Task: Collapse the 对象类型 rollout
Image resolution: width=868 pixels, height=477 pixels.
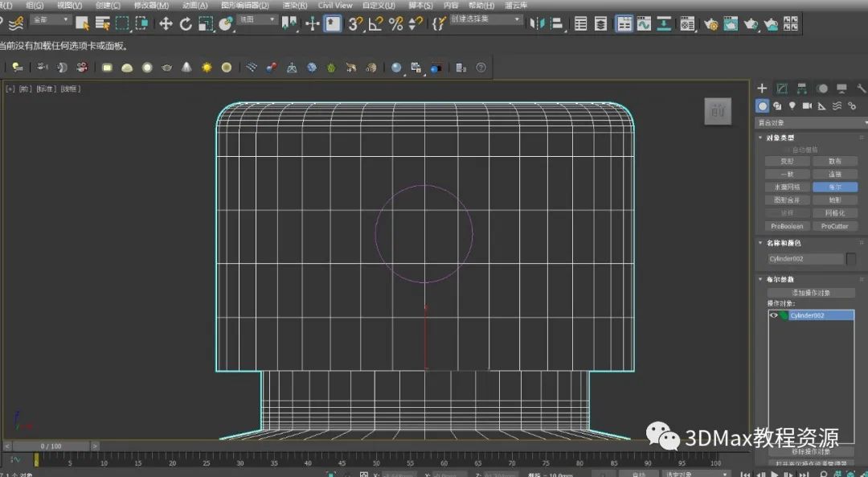Action: (780, 138)
